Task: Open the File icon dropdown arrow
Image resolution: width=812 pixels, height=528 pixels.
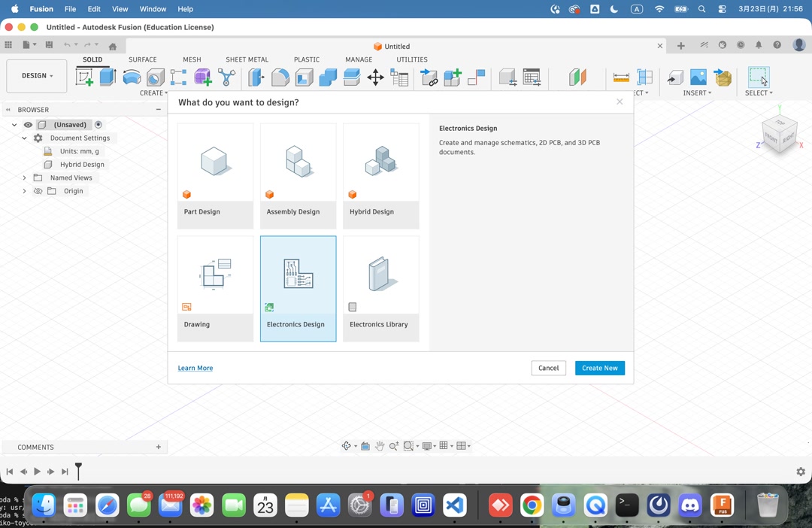Action: [35, 45]
